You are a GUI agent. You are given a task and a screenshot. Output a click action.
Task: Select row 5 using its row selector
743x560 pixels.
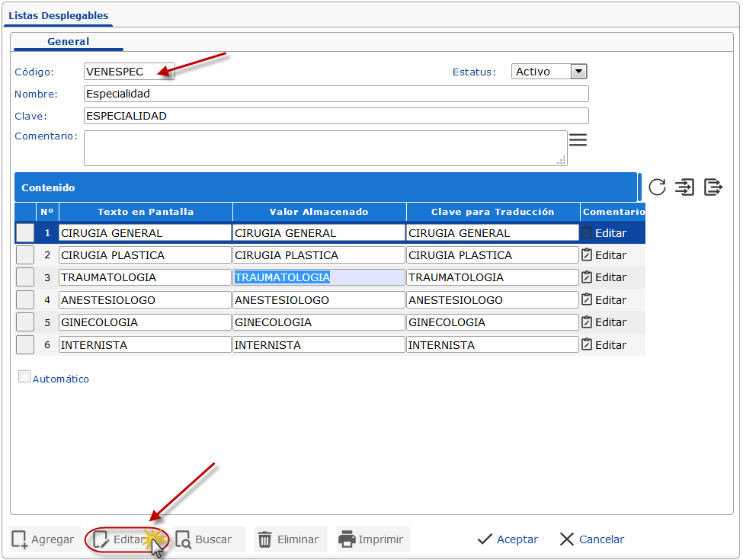pos(25,322)
